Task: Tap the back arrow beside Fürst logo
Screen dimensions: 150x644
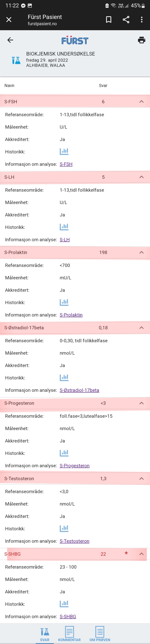Action: click(10, 40)
